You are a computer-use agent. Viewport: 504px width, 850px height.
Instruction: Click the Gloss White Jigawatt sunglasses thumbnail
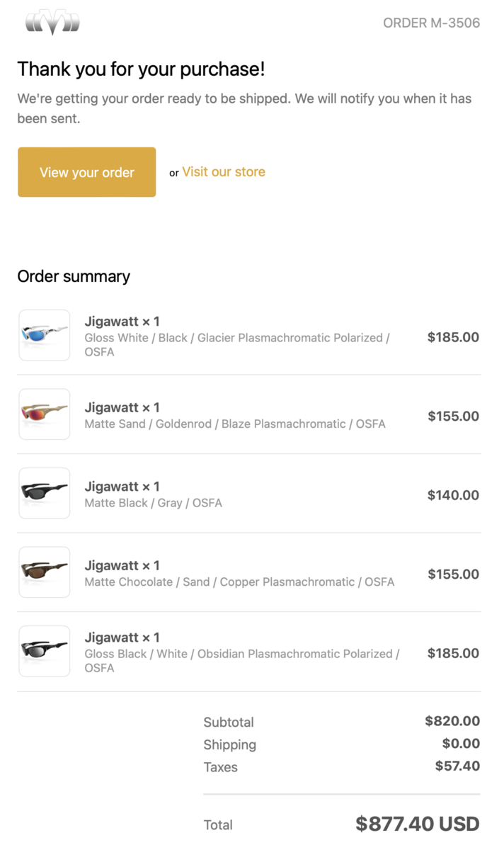44,335
